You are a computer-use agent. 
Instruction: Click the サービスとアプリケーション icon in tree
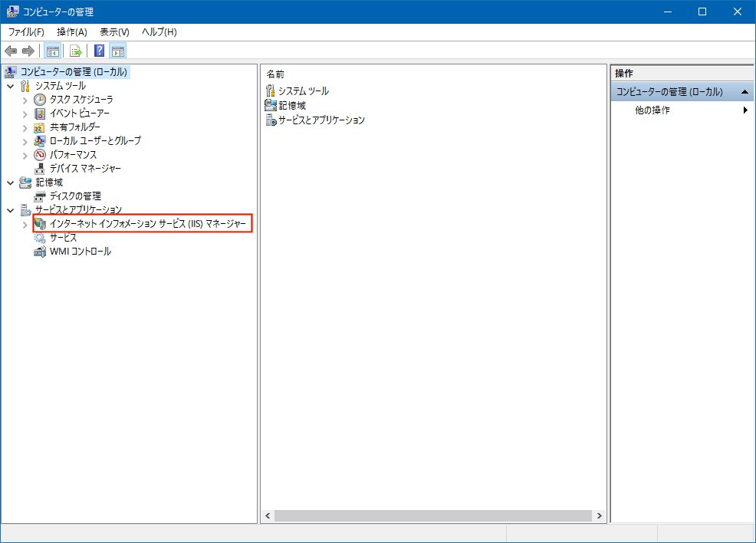(25, 210)
